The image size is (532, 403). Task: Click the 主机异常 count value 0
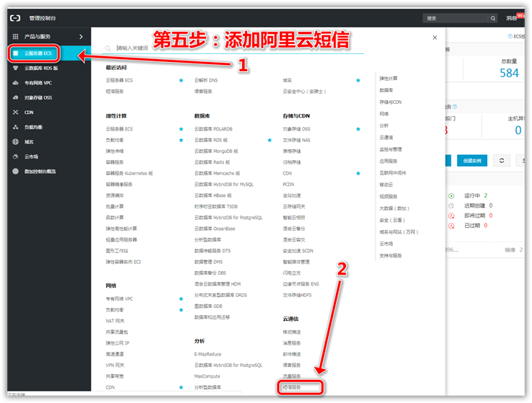(x=518, y=130)
